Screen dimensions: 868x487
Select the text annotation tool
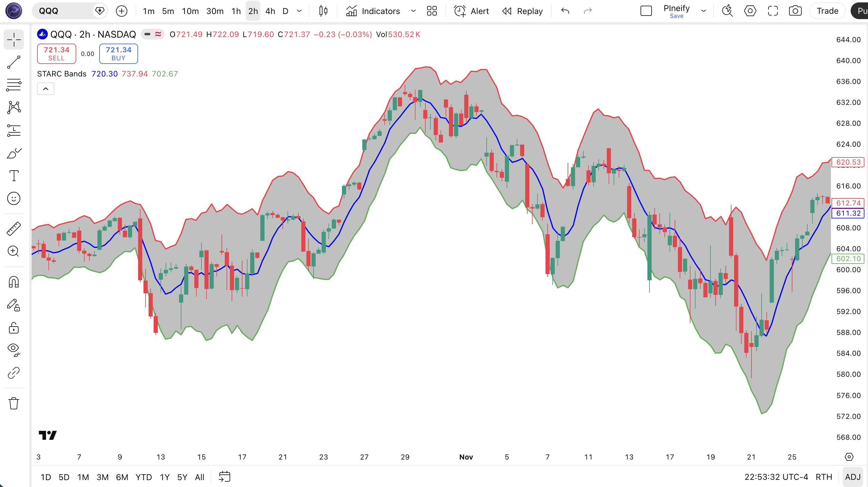coord(14,175)
